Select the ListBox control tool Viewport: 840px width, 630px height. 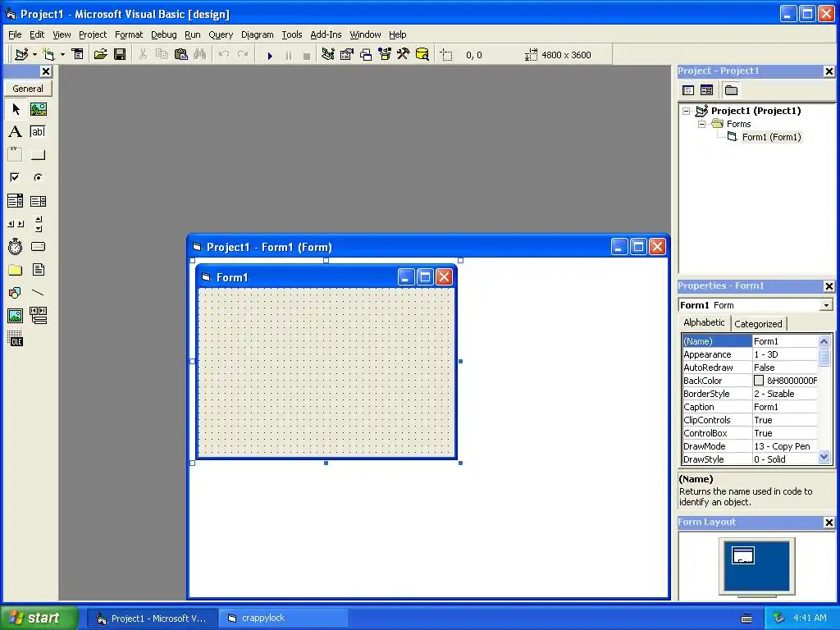pyautogui.click(x=38, y=201)
